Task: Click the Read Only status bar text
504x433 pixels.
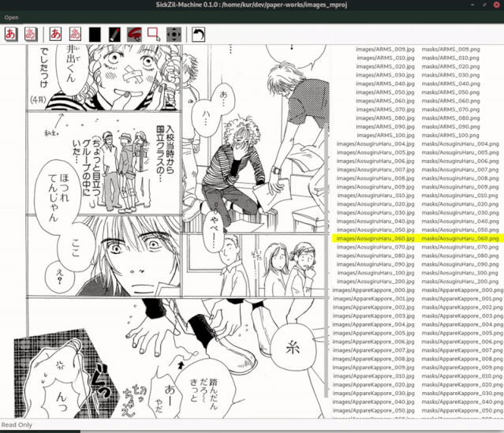Action: [17, 425]
